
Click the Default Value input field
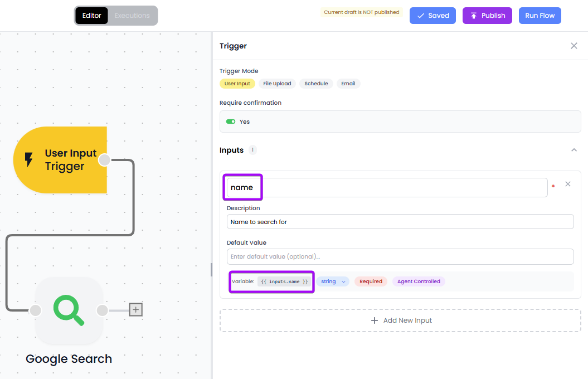coord(401,256)
